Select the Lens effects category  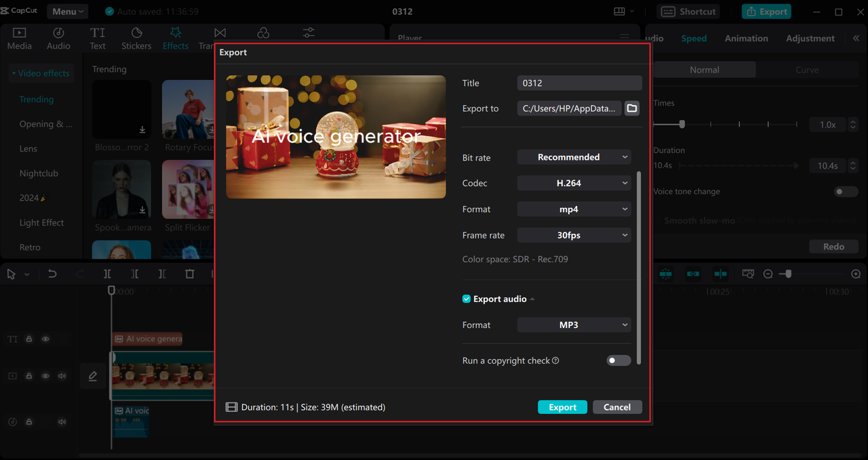[28, 148]
